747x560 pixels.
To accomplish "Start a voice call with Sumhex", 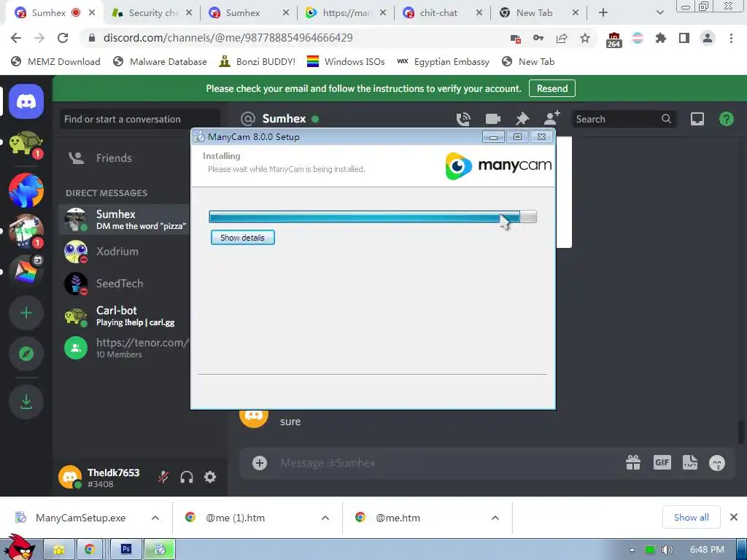I will [463, 119].
